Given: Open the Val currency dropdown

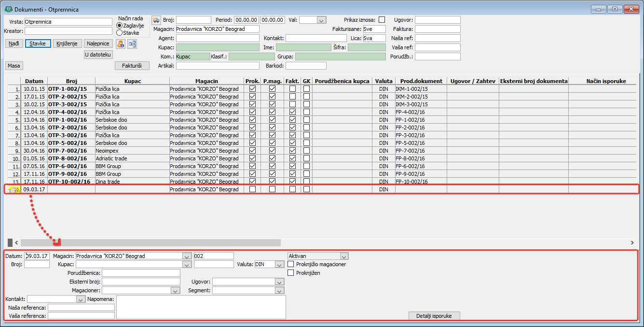Looking at the screenshot, I should 321,20.
